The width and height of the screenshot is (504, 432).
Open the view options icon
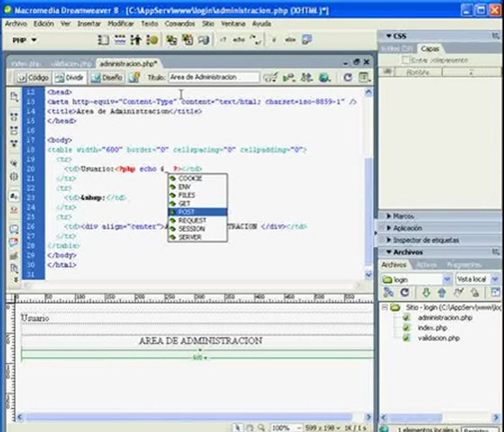pyautogui.click(x=364, y=77)
